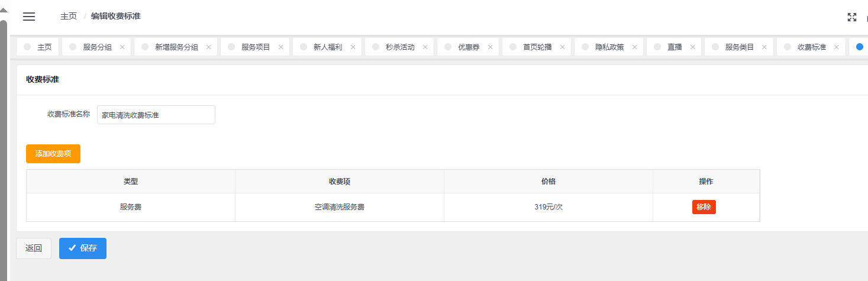Close the 新人福利 tab

[353, 47]
